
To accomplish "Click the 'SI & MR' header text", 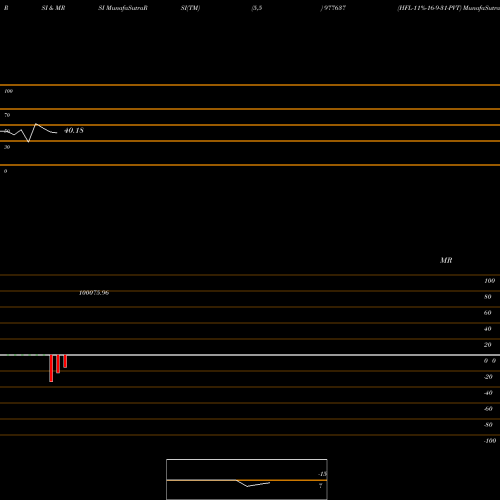I will (53, 8).
